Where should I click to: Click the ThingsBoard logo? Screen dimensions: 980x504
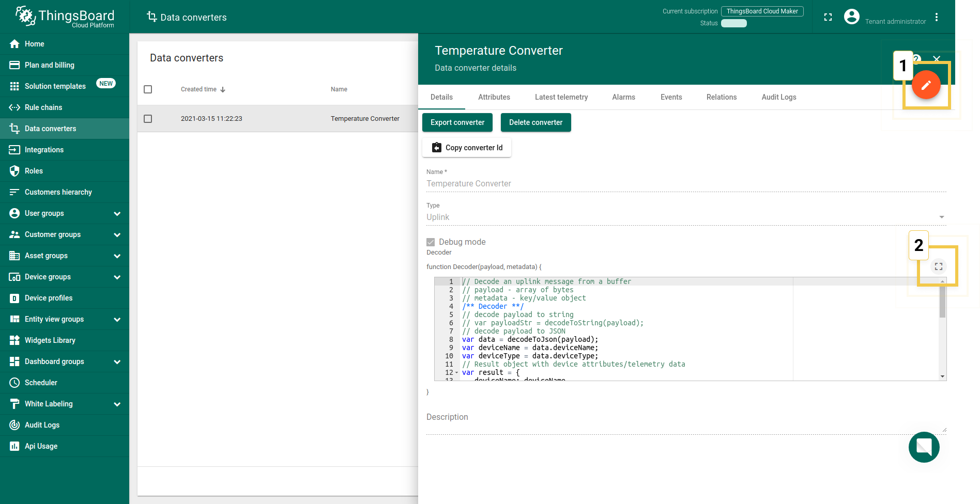pyautogui.click(x=65, y=17)
